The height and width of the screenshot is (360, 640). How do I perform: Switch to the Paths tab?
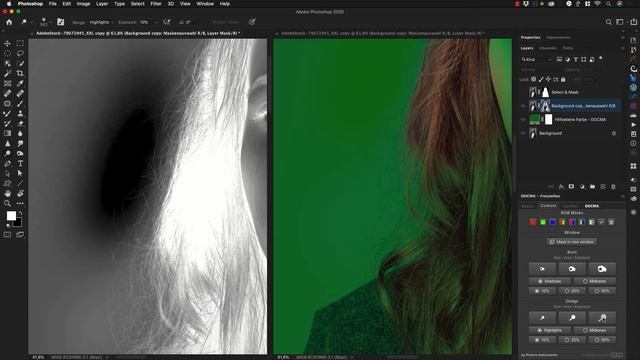568,48
